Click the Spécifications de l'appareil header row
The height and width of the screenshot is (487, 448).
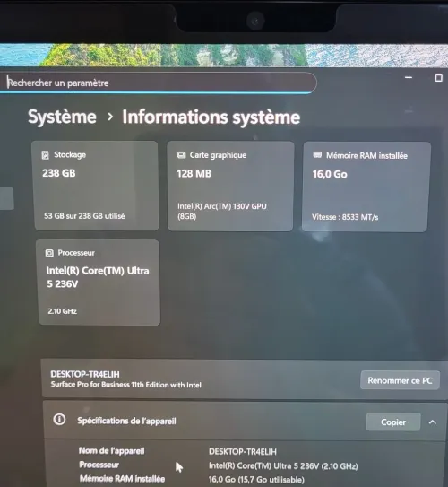pyautogui.click(x=245, y=421)
